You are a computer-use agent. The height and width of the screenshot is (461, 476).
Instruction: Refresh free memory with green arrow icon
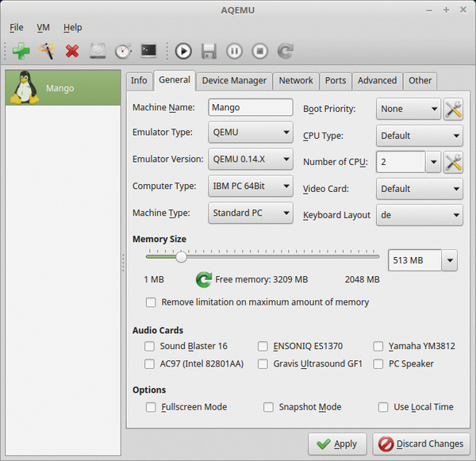(x=204, y=279)
